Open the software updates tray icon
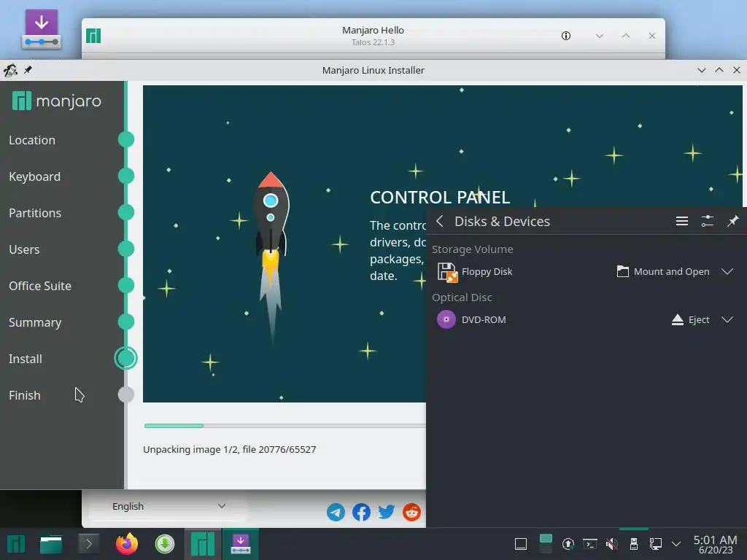Viewport: 747px width, 560px height. point(568,544)
